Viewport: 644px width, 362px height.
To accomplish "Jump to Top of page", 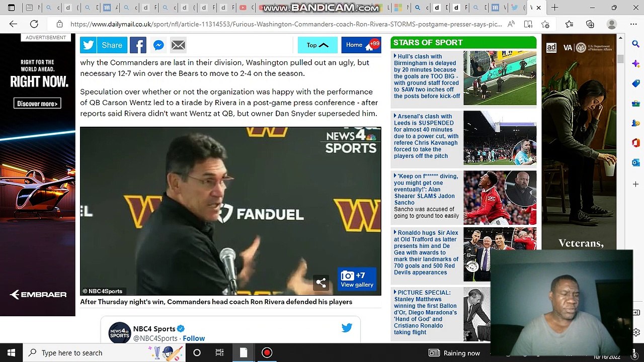I will coord(317,45).
